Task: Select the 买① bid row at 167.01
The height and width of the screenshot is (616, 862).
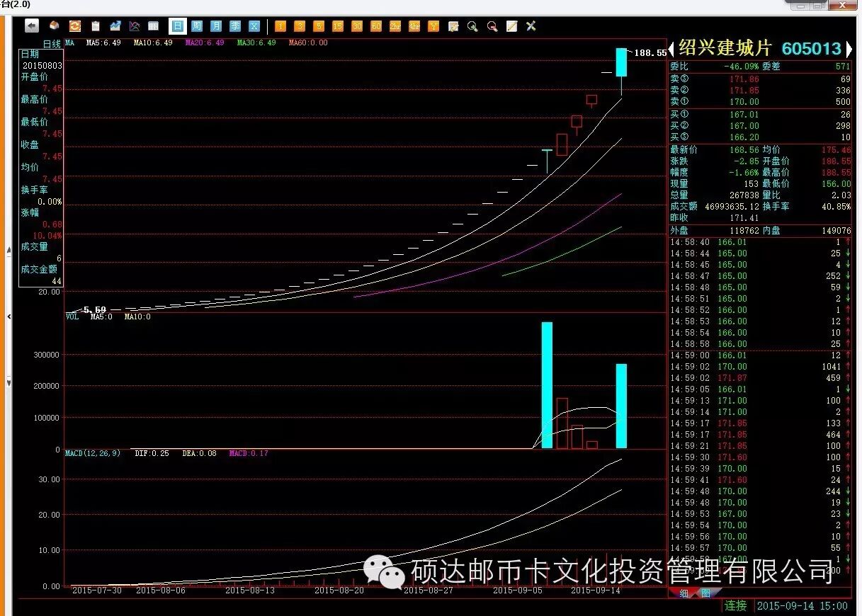Action: pyautogui.click(x=761, y=115)
